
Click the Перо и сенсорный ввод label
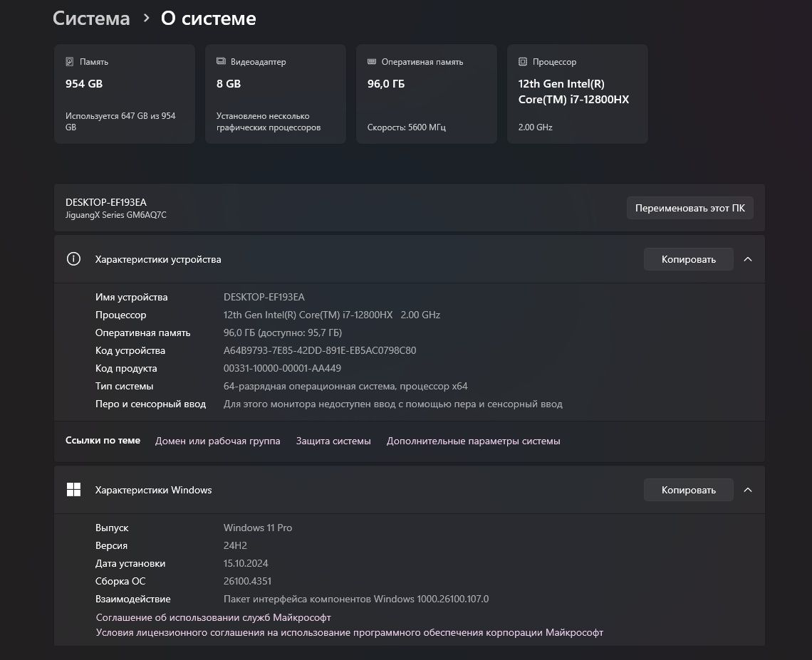click(x=151, y=404)
